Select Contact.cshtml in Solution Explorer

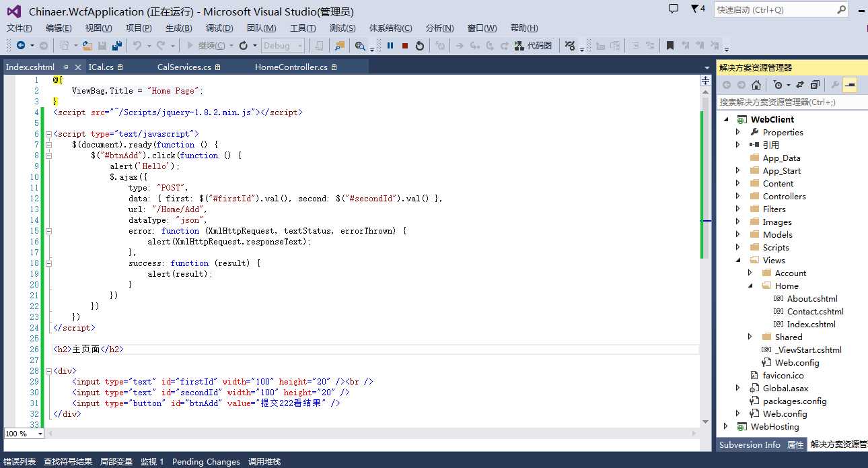(815, 311)
